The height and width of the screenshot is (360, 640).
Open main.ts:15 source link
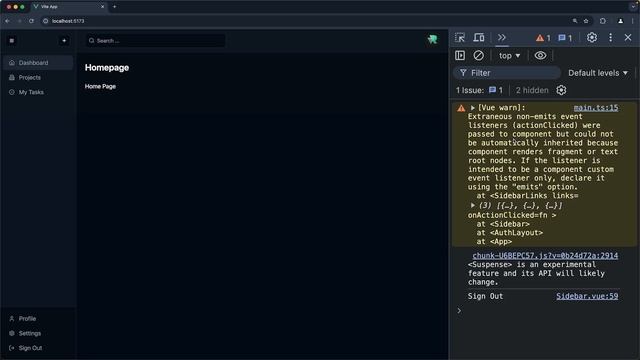596,108
